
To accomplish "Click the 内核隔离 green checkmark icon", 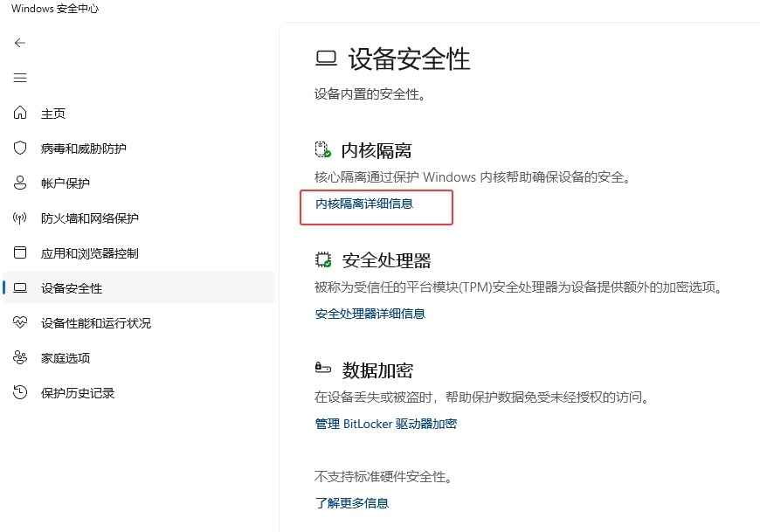I will pos(322,149).
